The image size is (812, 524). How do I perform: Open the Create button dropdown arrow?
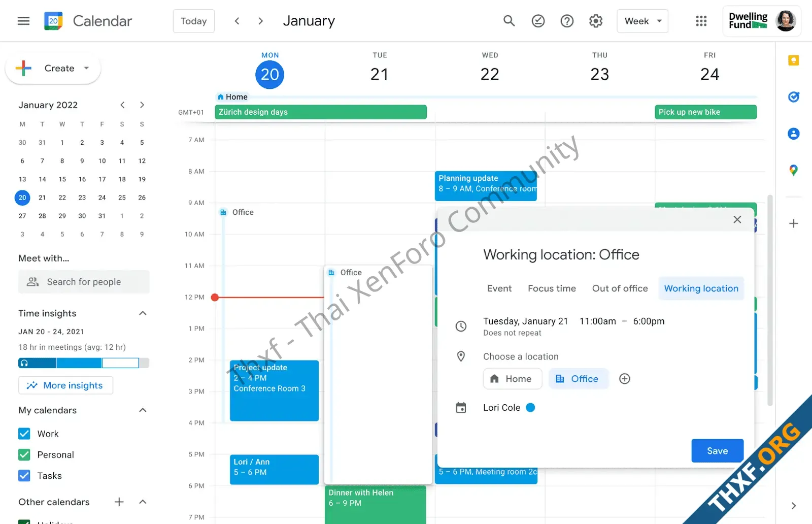click(86, 68)
